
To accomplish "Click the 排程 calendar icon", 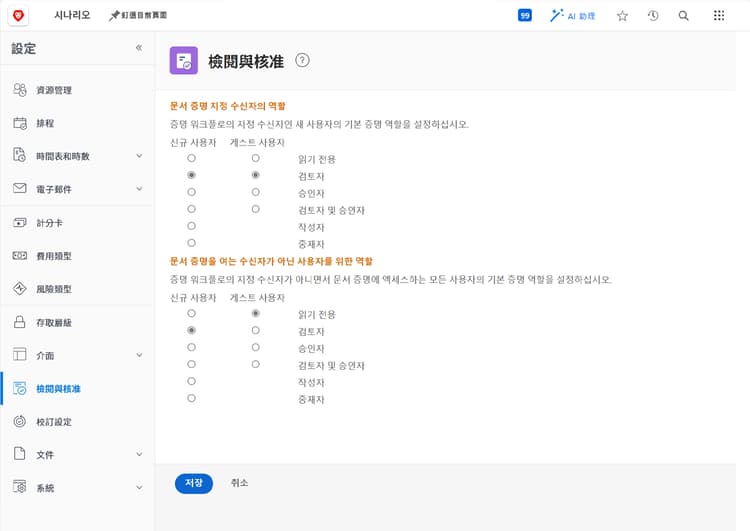I will (x=20, y=123).
